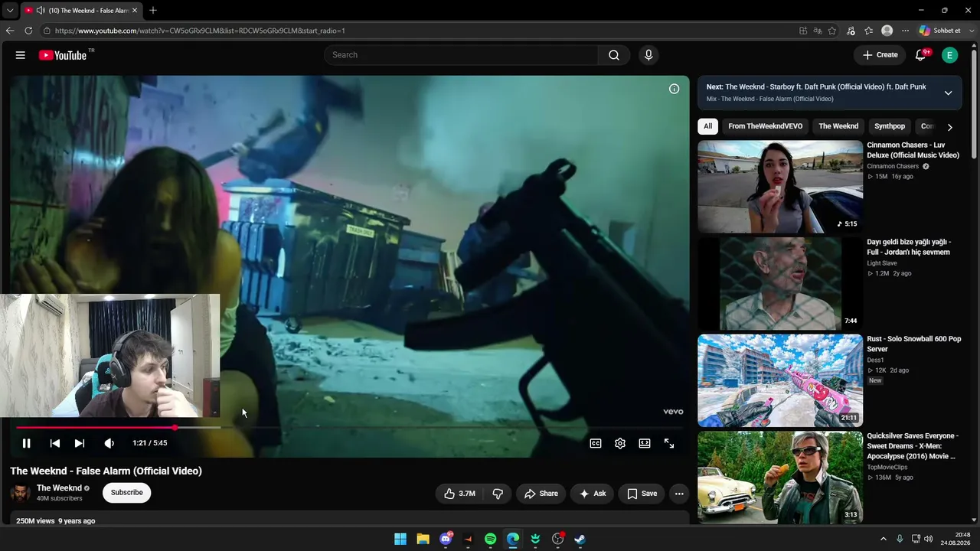
Task: Switch to theater mode
Action: point(645,443)
